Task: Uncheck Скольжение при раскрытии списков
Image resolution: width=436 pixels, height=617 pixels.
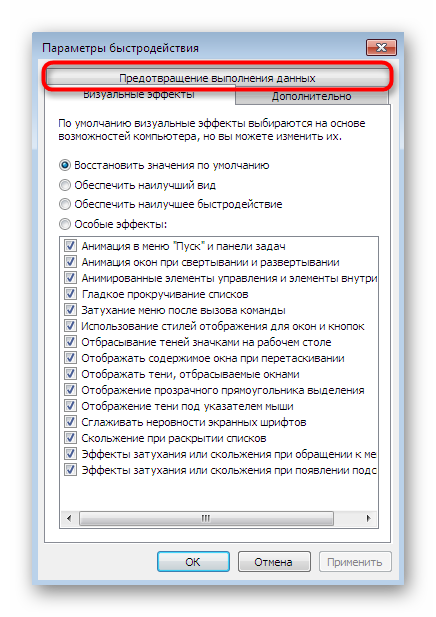Action: click(x=70, y=438)
